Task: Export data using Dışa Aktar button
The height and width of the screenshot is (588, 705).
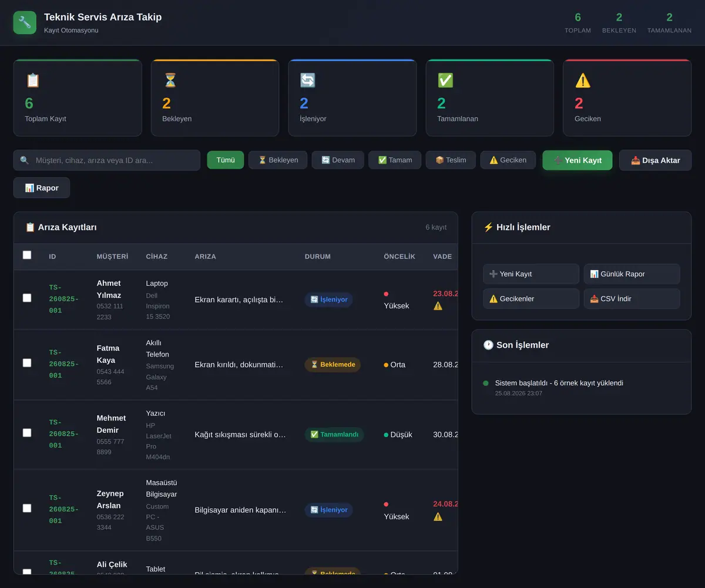Action: pos(656,160)
